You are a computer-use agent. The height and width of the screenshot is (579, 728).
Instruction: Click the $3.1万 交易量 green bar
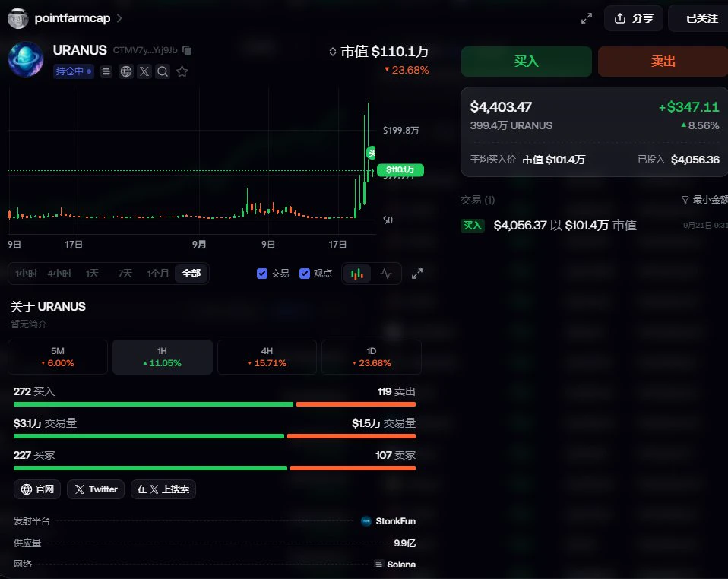pos(149,436)
